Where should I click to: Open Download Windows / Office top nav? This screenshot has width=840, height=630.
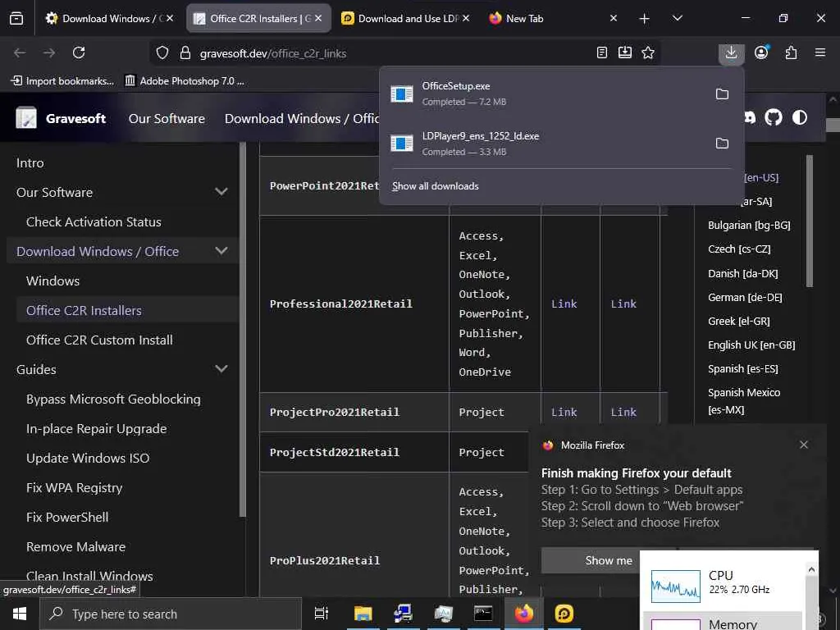302,118
